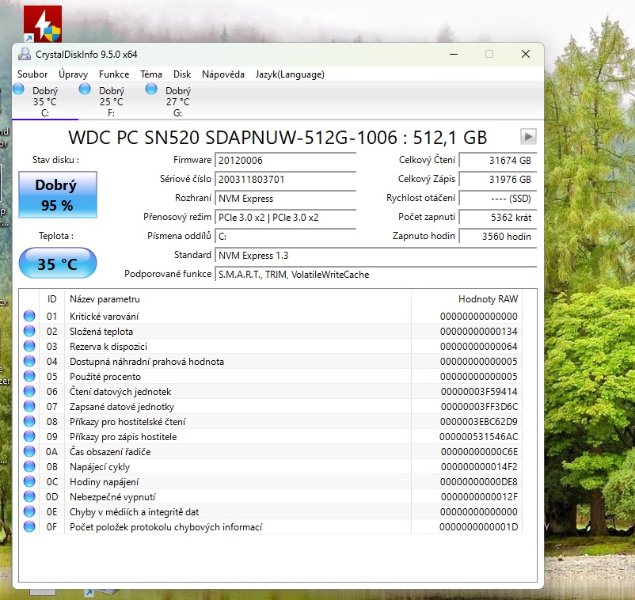Click the Stav disku label
Viewport: 635px width, 600px height.
[55, 160]
